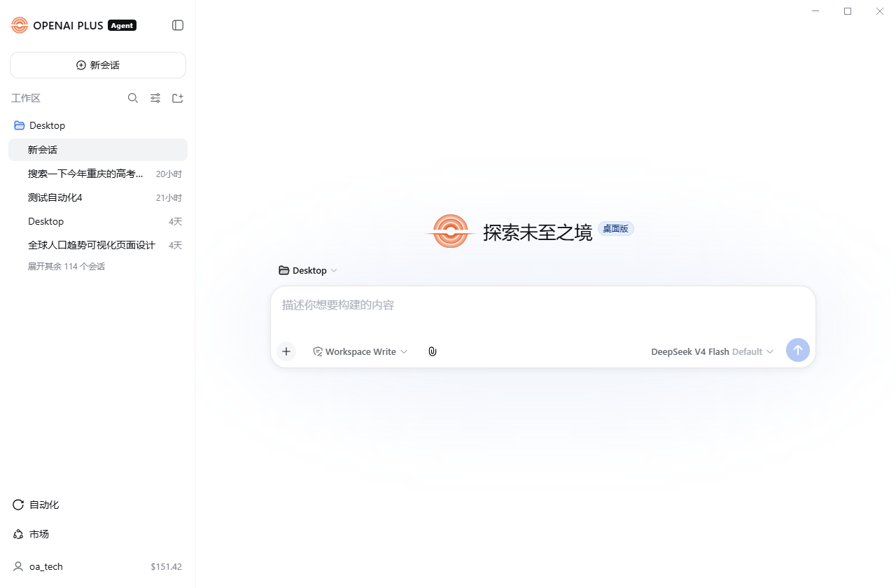Start a new chat with 新会话 button
The image size is (896, 588).
point(98,65)
